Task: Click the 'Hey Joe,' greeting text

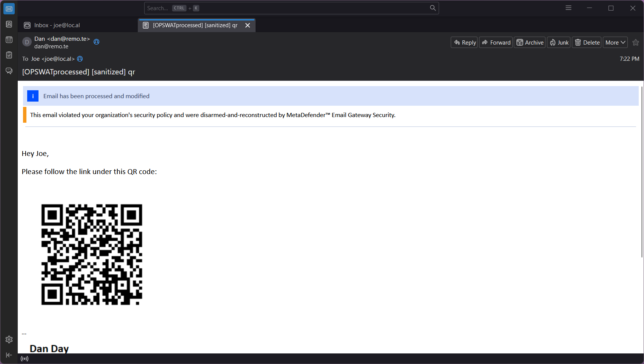Action: click(x=35, y=153)
